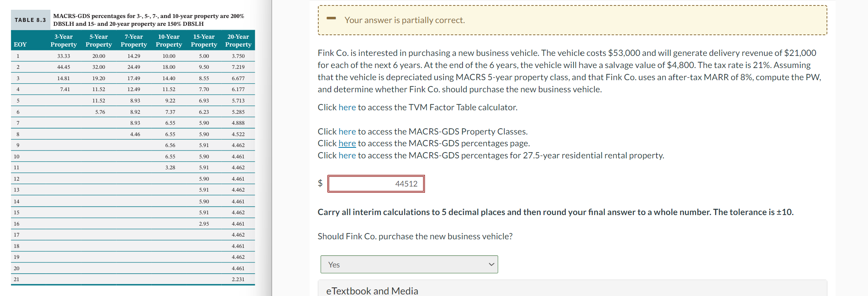
Task: Click the partially correct minus icon
Action: pos(331,18)
